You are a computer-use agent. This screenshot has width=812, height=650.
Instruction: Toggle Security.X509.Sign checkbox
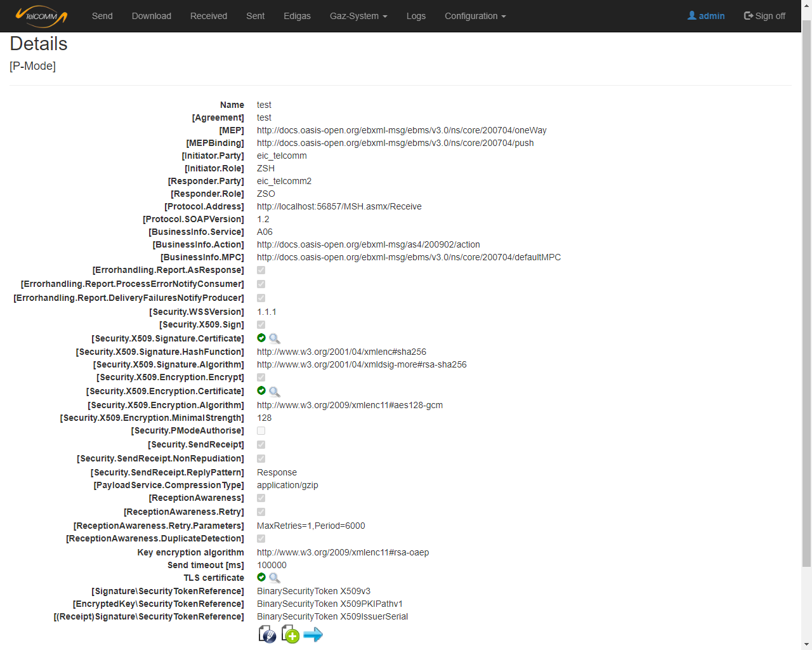click(x=261, y=325)
